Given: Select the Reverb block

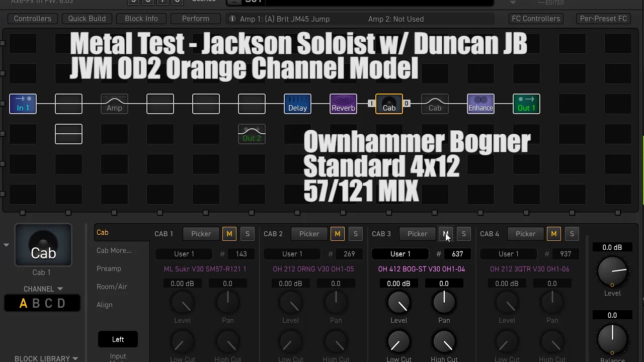Looking at the screenshot, I should click(344, 104).
